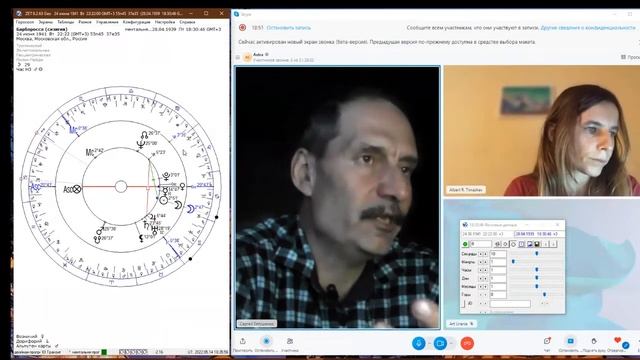
Task: Click the green square in ZET status bar
Action: [x=104, y=352]
